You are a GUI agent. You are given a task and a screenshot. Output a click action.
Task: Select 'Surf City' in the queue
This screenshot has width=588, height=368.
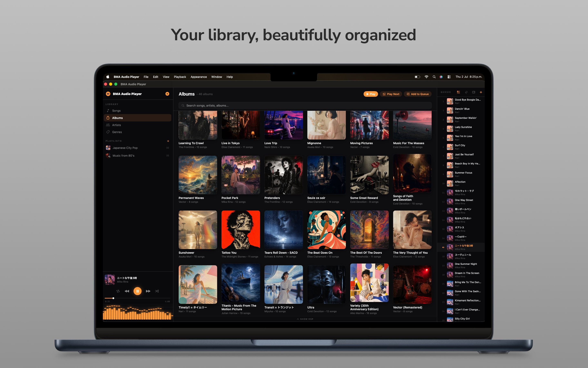pos(461,147)
